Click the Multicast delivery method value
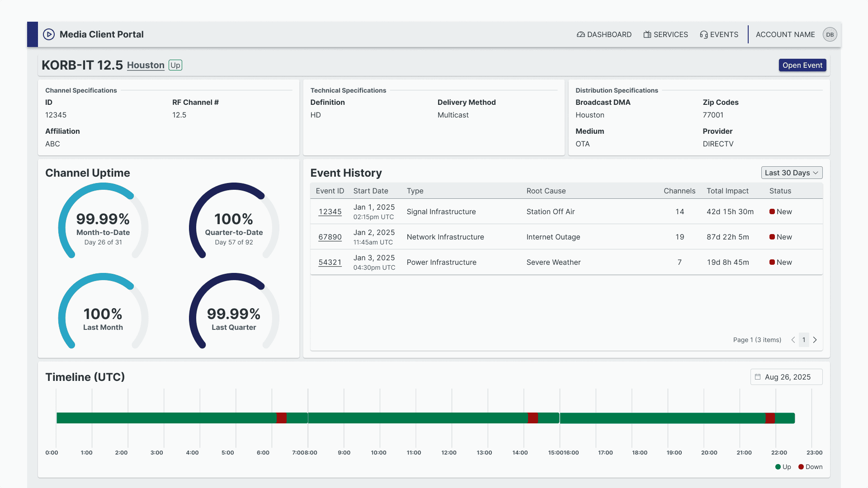 (453, 115)
